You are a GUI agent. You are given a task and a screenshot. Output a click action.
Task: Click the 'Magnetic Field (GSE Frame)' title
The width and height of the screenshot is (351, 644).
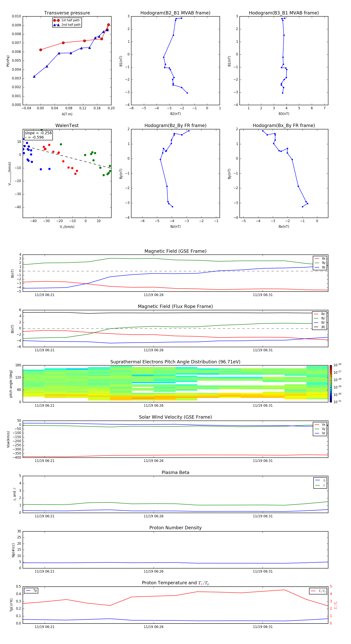tap(175, 251)
